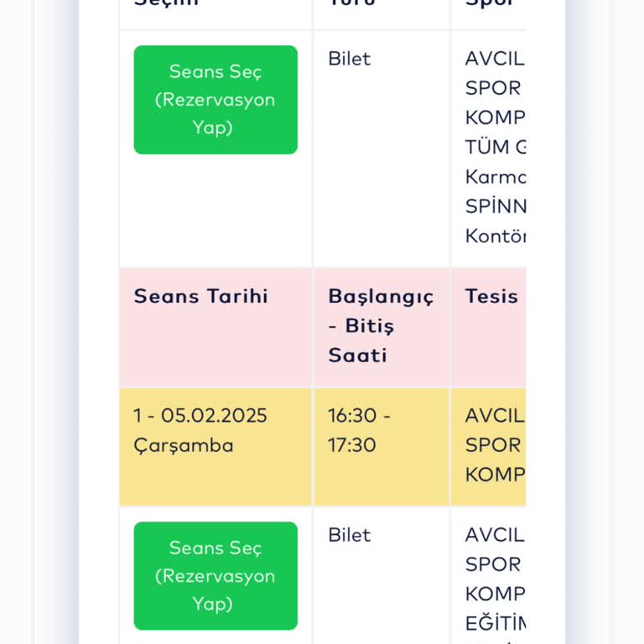
Task: Click AVCIL text in the first ticket row
Action: [495, 59]
